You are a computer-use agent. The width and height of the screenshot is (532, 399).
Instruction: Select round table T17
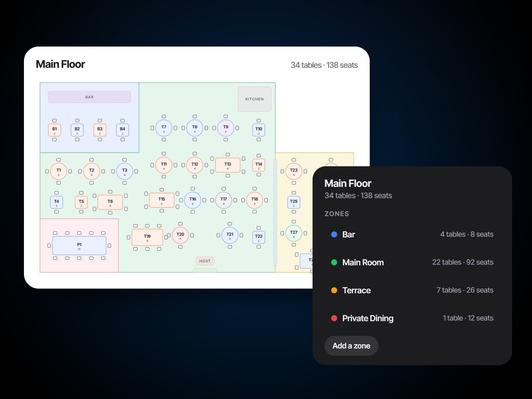point(224,200)
